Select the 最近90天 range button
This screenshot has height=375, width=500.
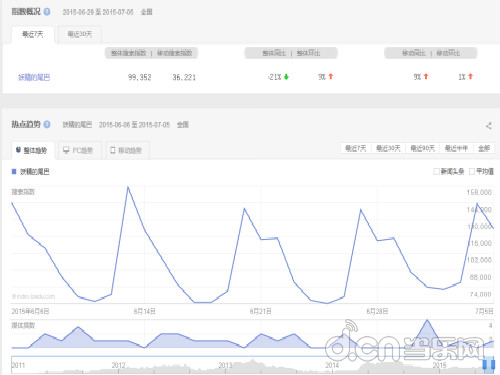[x=422, y=148]
